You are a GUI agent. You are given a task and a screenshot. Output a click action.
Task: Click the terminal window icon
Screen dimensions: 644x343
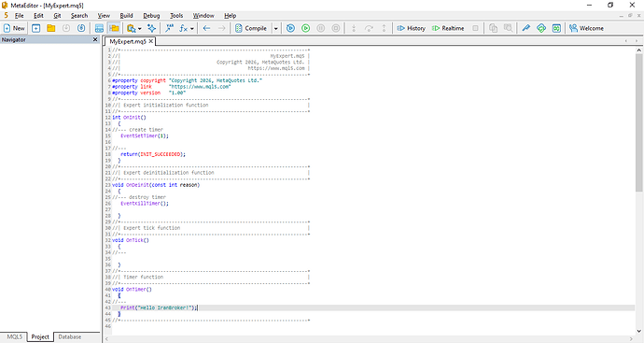tap(556, 28)
